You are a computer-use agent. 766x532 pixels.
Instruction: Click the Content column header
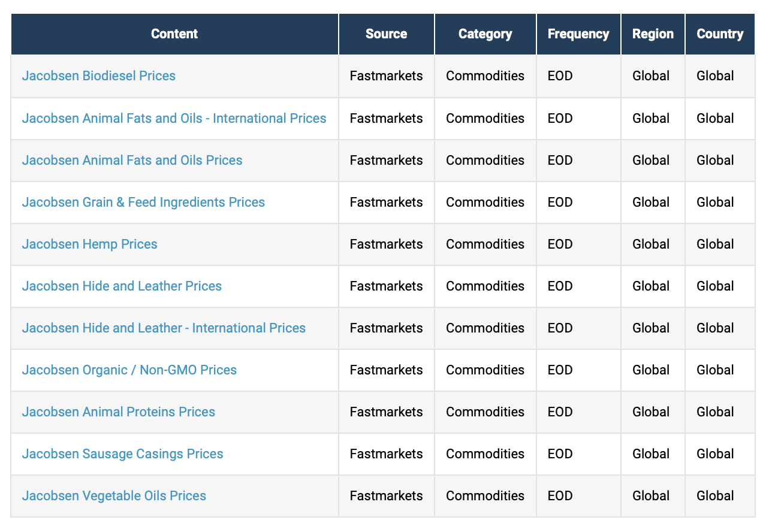coord(174,34)
